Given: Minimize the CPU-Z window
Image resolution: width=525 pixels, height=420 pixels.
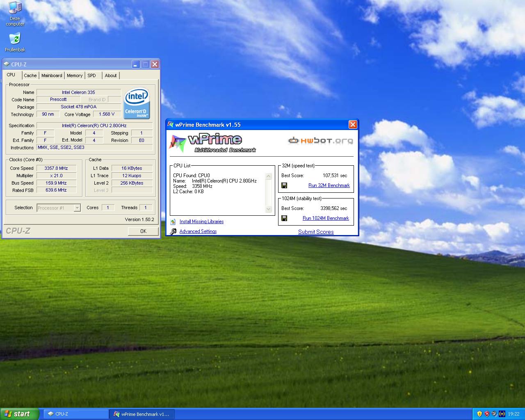Looking at the screenshot, I should [x=136, y=64].
